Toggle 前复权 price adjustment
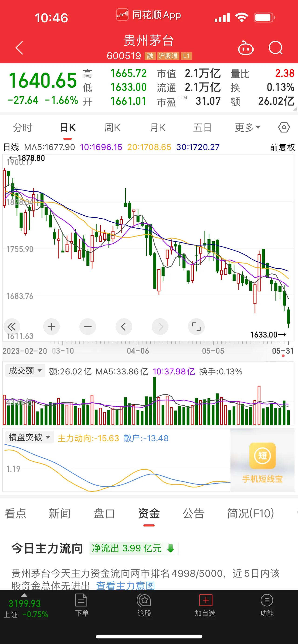Viewport: 298px width, 644px height. point(282,147)
